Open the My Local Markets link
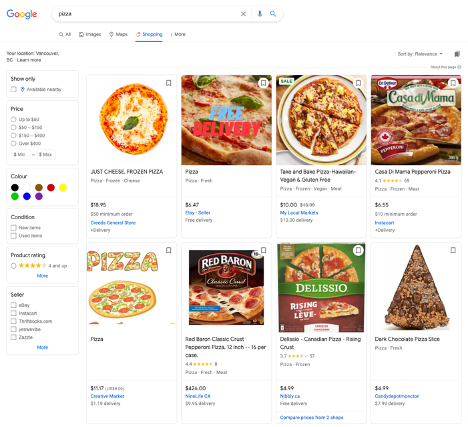The height and width of the screenshot is (427, 468). [x=299, y=213]
